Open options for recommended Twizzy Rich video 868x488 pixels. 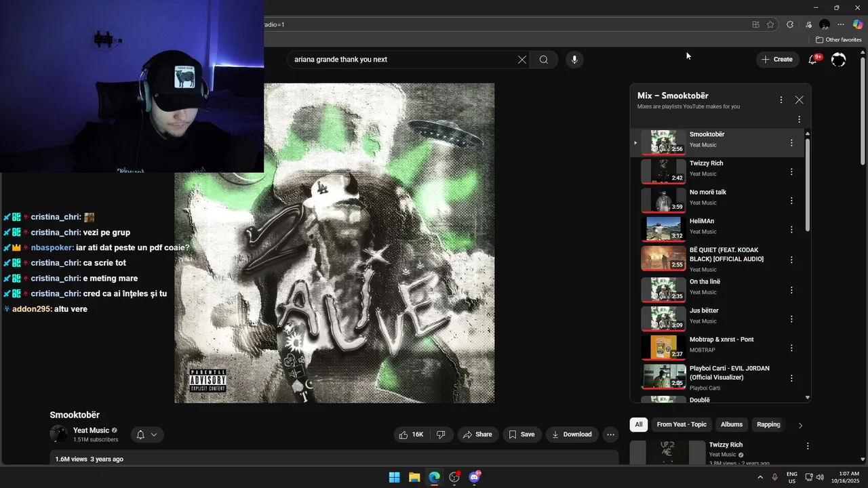808,446
